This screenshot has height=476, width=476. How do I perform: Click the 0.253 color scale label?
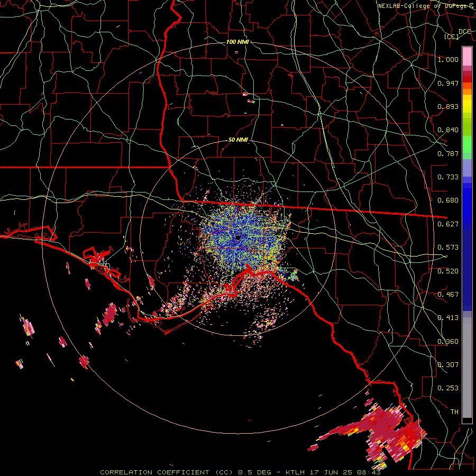click(x=448, y=388)
